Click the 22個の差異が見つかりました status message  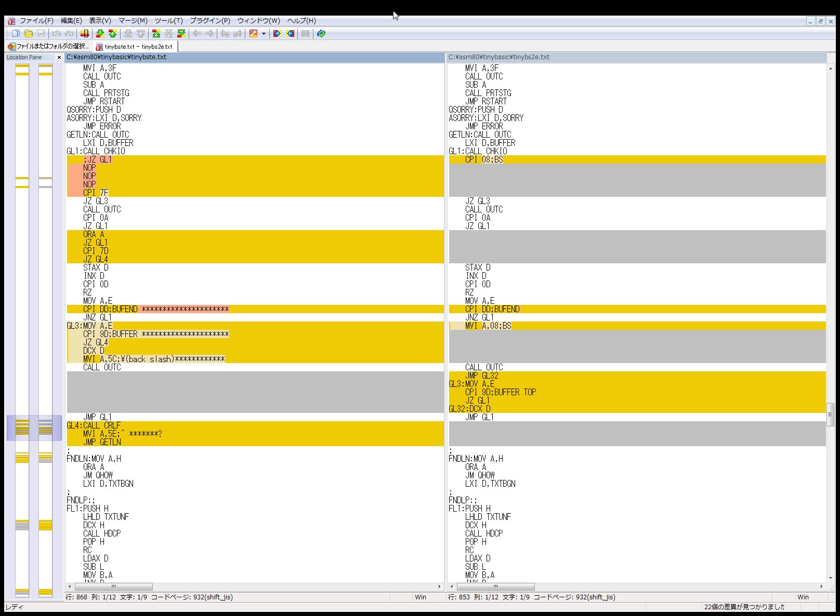744,607
